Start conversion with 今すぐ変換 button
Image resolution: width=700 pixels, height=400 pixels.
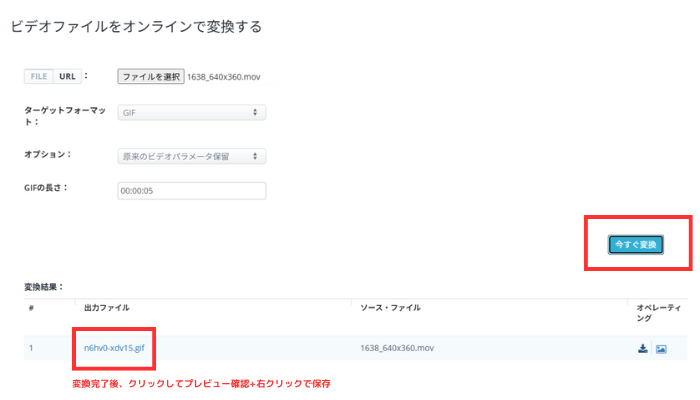click(636, 245)
